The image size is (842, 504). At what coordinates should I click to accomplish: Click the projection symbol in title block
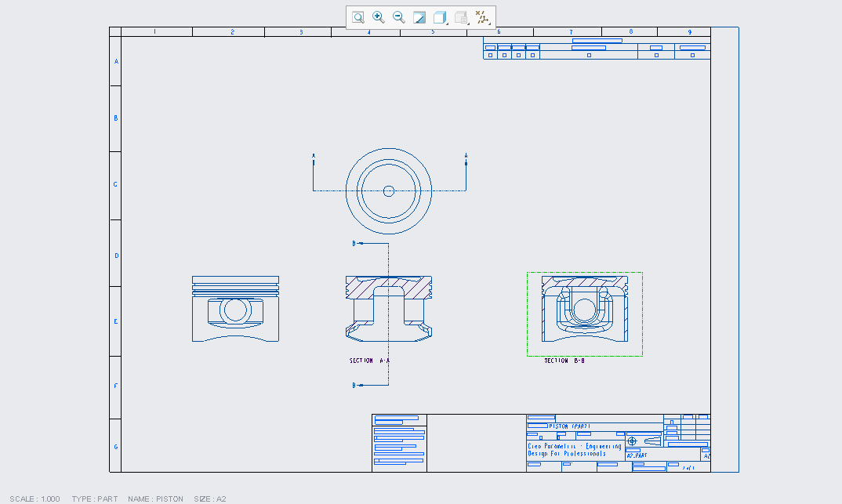pyautogui.click(x=633, y=441)
